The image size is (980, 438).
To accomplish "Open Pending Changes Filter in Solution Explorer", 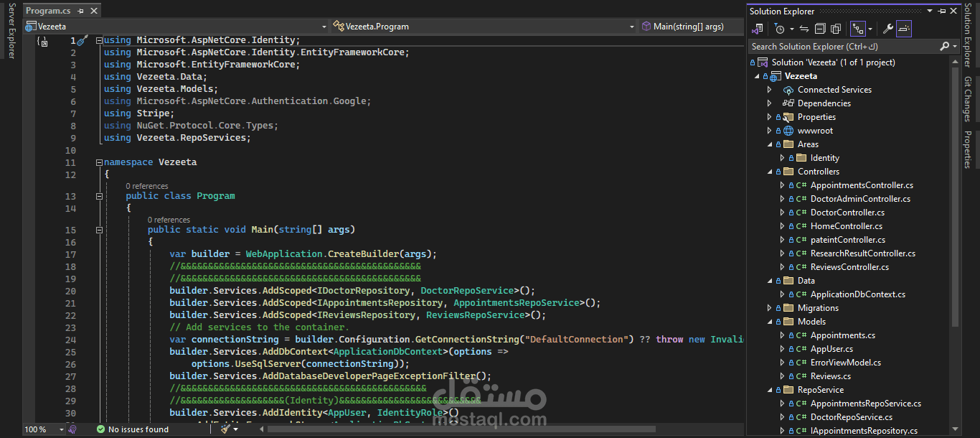I will click(780, 29).
